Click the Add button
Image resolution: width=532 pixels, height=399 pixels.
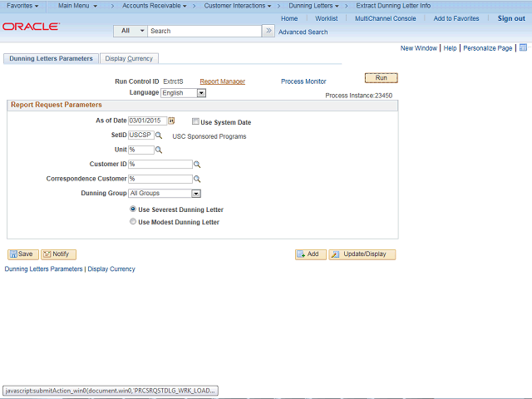tap(310, 254)
